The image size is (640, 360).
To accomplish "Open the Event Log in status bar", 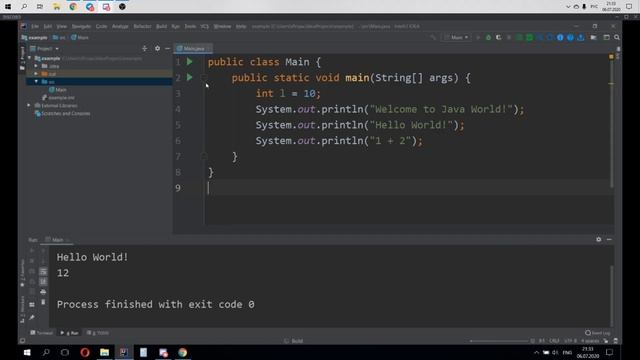I will coord(598,333).
